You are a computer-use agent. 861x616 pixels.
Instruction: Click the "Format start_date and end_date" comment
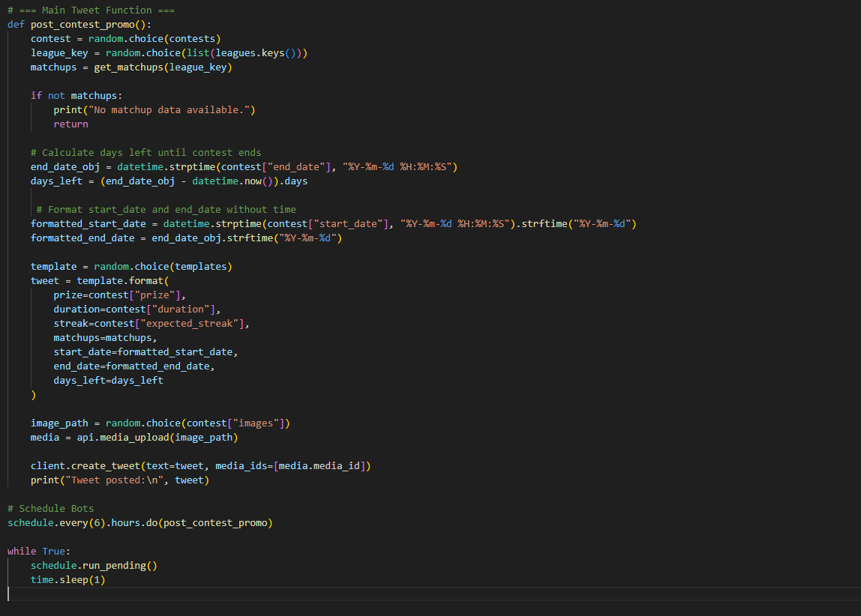click(166, 210)
